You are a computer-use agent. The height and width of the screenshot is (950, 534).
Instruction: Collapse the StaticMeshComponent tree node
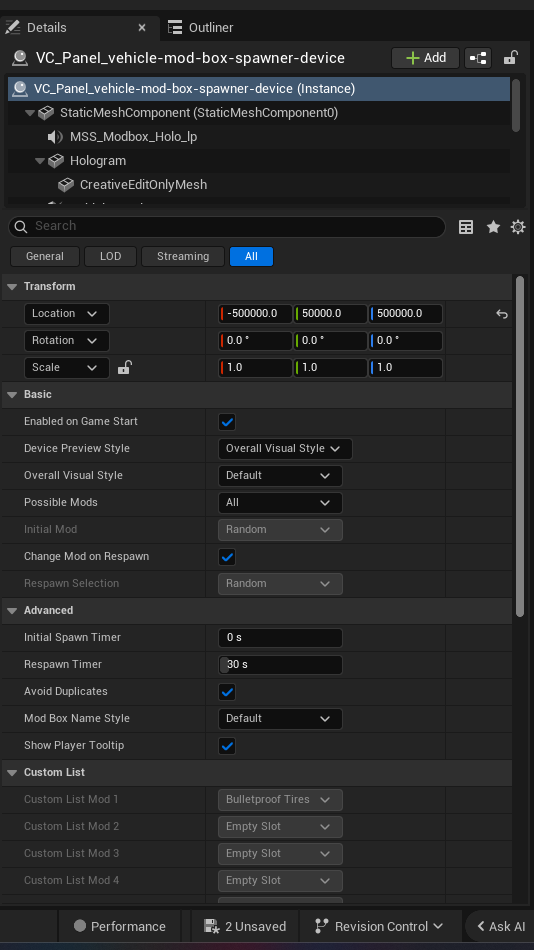30,113
